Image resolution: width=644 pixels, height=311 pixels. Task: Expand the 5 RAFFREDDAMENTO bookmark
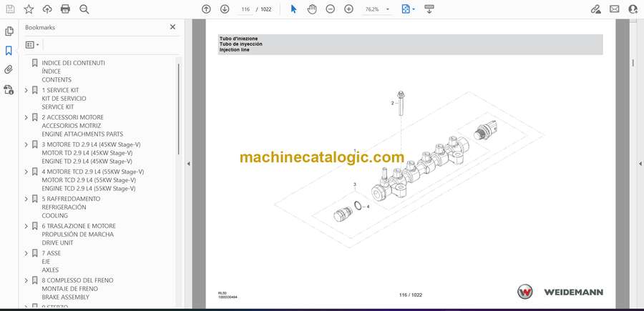pyautogui.click(x=26, y=199)
